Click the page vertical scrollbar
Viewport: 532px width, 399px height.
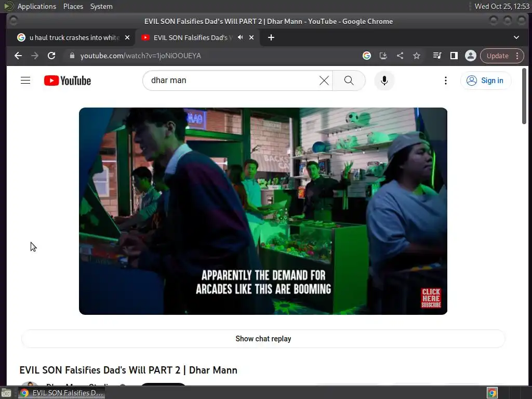coord(524,96)
